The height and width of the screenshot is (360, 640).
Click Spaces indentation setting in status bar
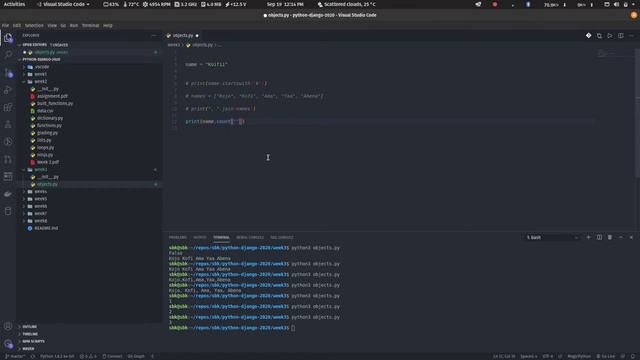[x=529, y=356]
